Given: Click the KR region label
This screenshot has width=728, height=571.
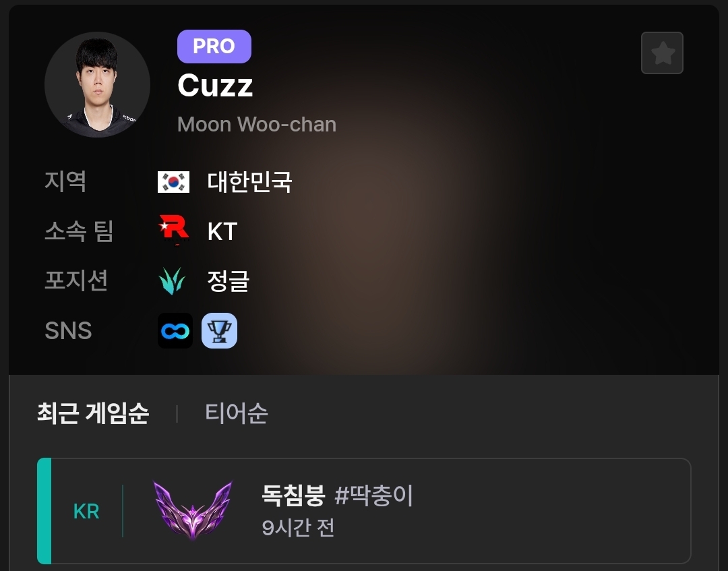Looking at the screenshot, I should (86, 512).
